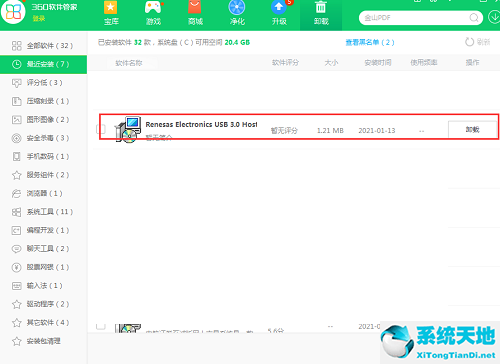Viewport: 500px width, 364px height.
Task: Tick the checkbox for Renesas Electronics USB
Action: point(101,129)
